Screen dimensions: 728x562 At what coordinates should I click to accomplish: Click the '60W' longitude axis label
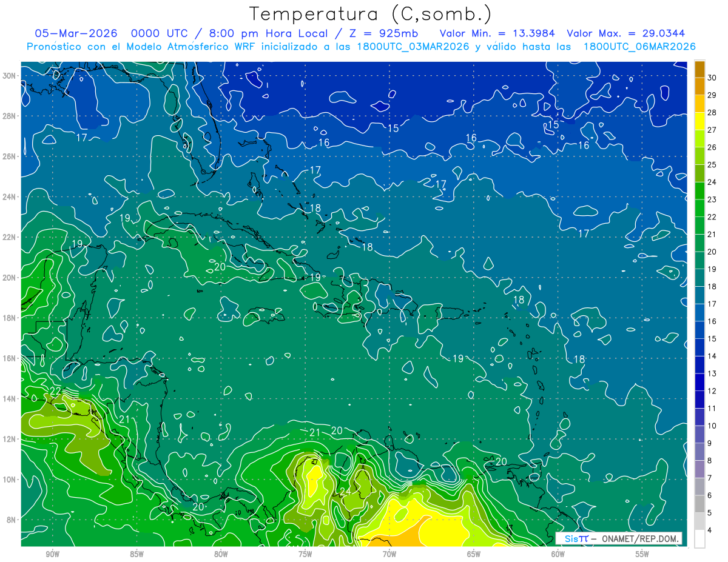(x=558, y=554)
